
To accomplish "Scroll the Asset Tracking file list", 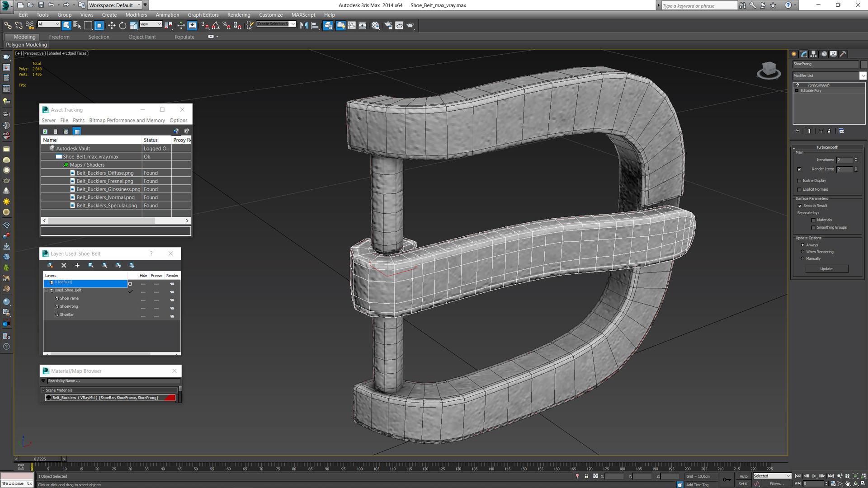I will pyautogui.click(x=115, y=221).
